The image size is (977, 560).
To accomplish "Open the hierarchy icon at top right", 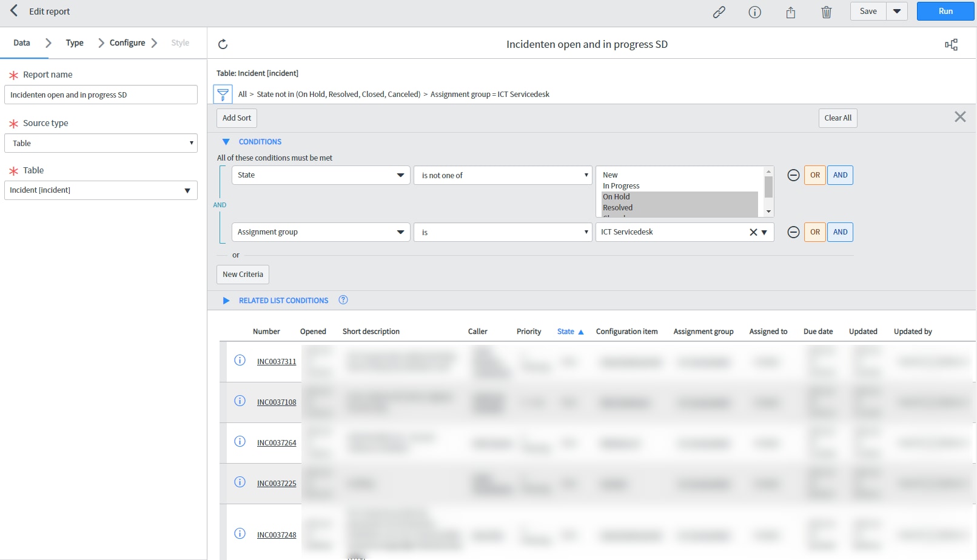I will [x=951, y=44].
